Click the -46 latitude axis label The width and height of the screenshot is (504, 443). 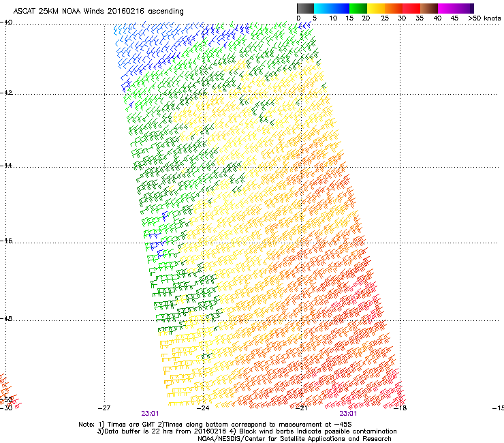(6, 241)
